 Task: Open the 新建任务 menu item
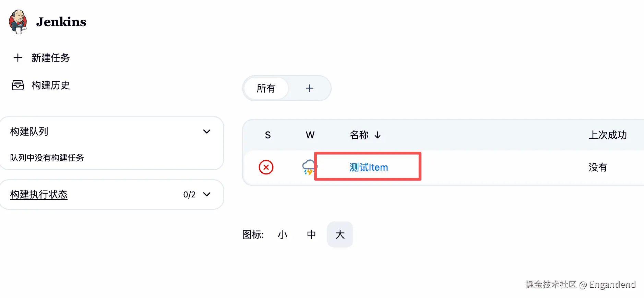[50, 58]
